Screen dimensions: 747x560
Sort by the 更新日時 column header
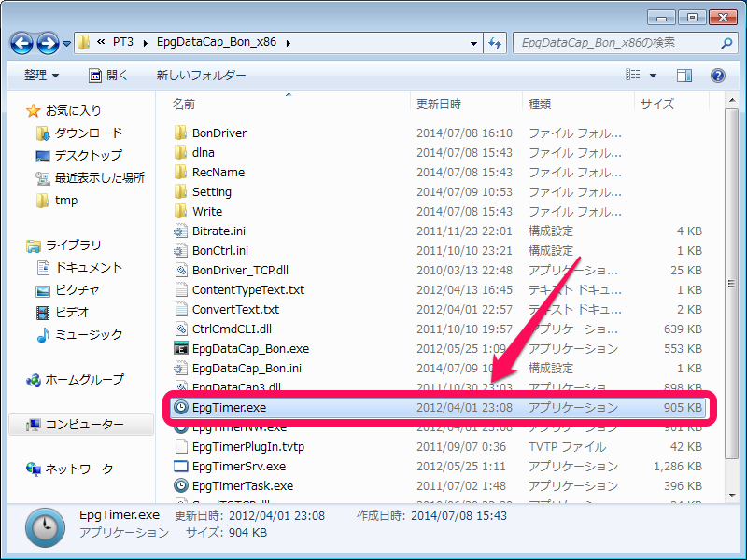click(439, 104)
